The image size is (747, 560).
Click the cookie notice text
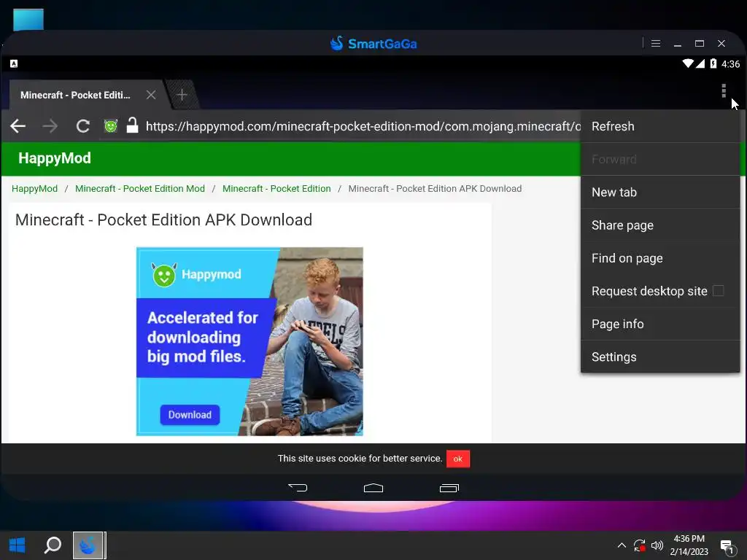coord(360,459)
